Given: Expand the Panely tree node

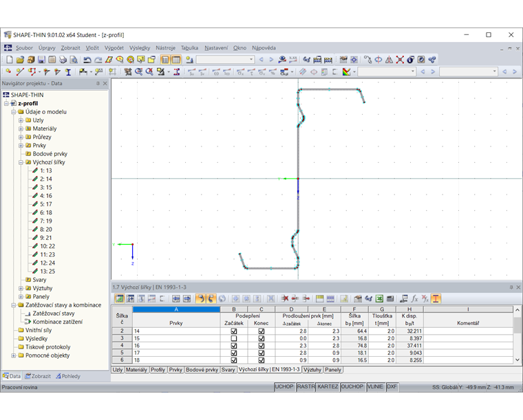Looking at the screenshot, I should [21, 296].
